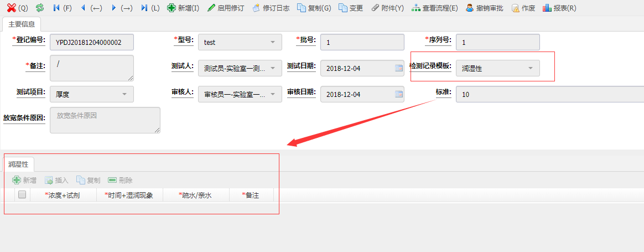Image resolution: width=644 pixels, height=252 pixels.
Task: Click 变更 toolbar button
Action: (351, 8)
